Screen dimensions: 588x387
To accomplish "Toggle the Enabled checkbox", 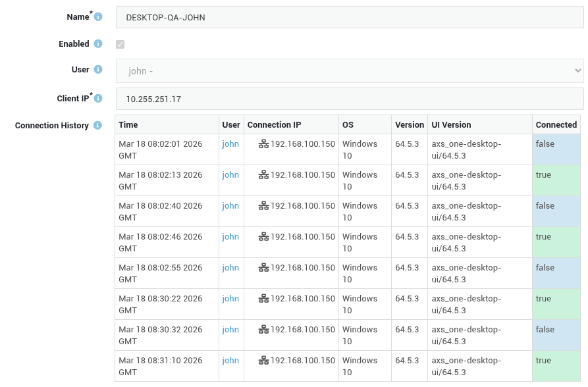I will point(120,44).
